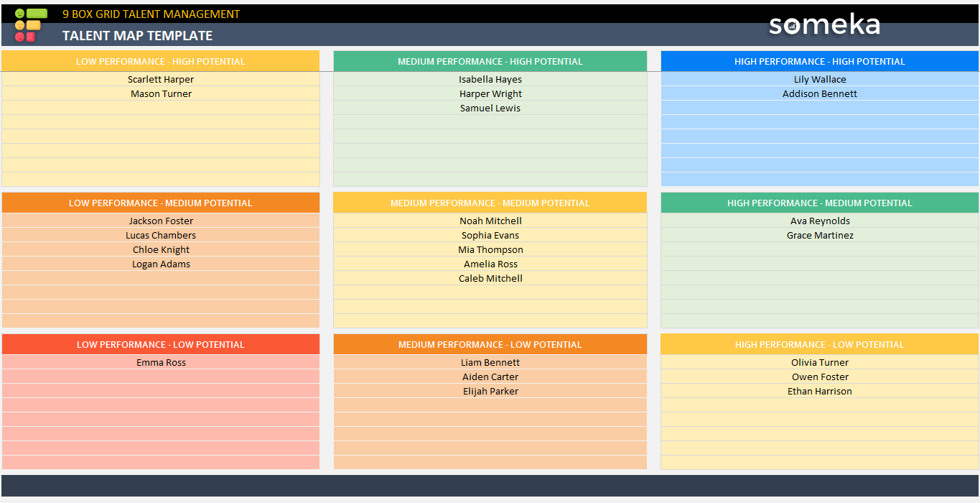The image size is (980, 503).
Task: Click the 9 Box Grid Talent Management title
Action: click(151, 14)
